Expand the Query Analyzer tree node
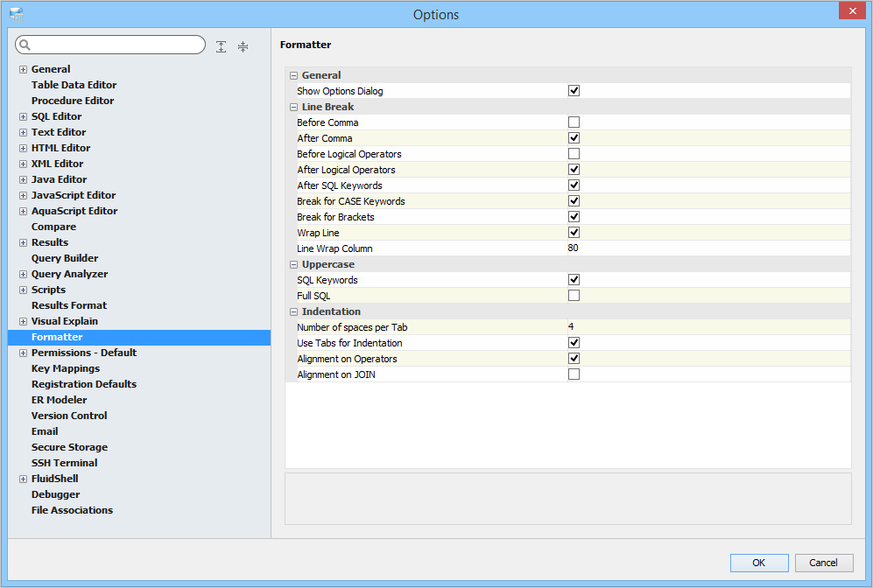The width and height of the screenshot is (873, 588). [x=23, y=274]
